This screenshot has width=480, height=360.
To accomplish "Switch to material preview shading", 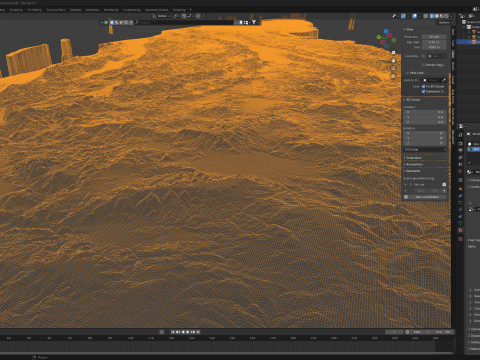I will [x=441, y=16].
